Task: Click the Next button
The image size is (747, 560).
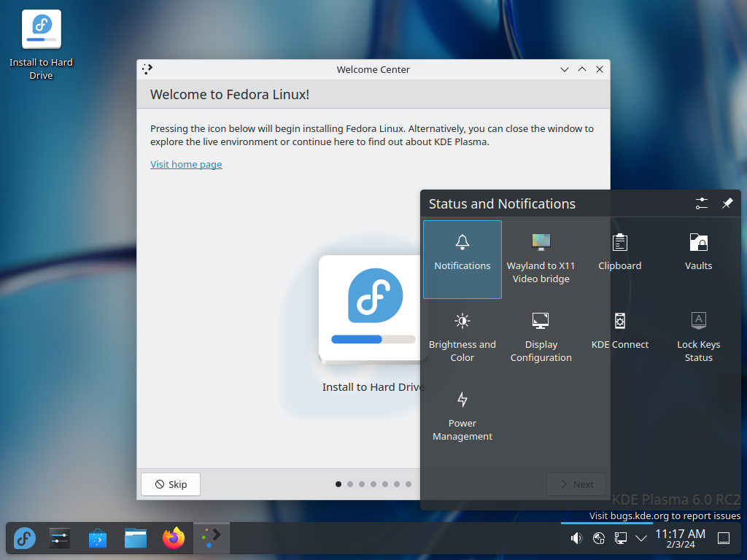Action: point(576,484)
